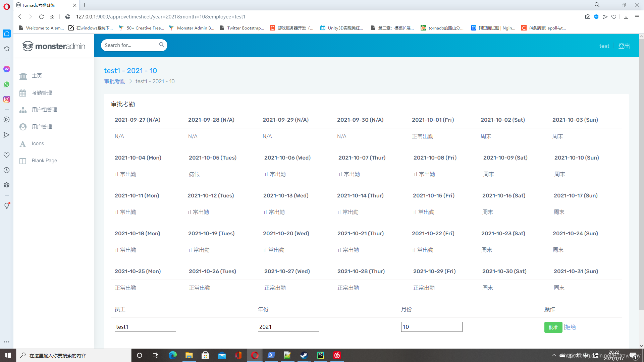The image size is (644, 362).
Task: Click the green 批准 approve button
Action: click(553, 327)
